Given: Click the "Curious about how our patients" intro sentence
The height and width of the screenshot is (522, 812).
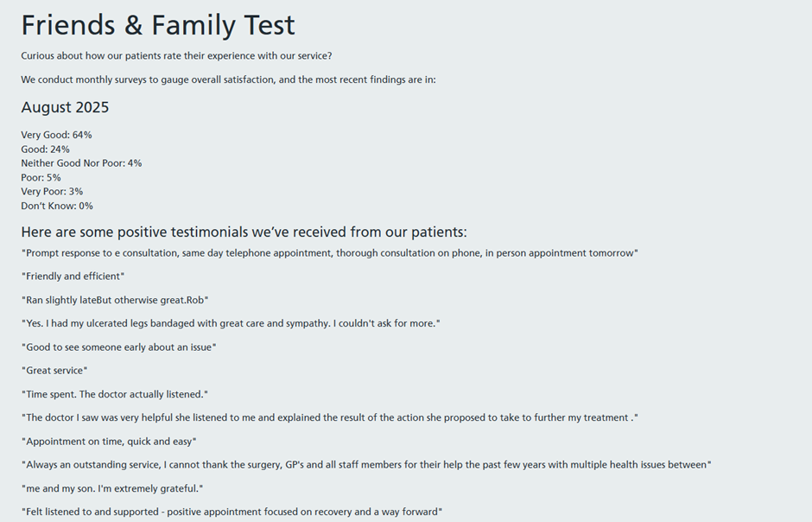Looking at the screenshot, I should pyautogui.click(x=176, y=56).
